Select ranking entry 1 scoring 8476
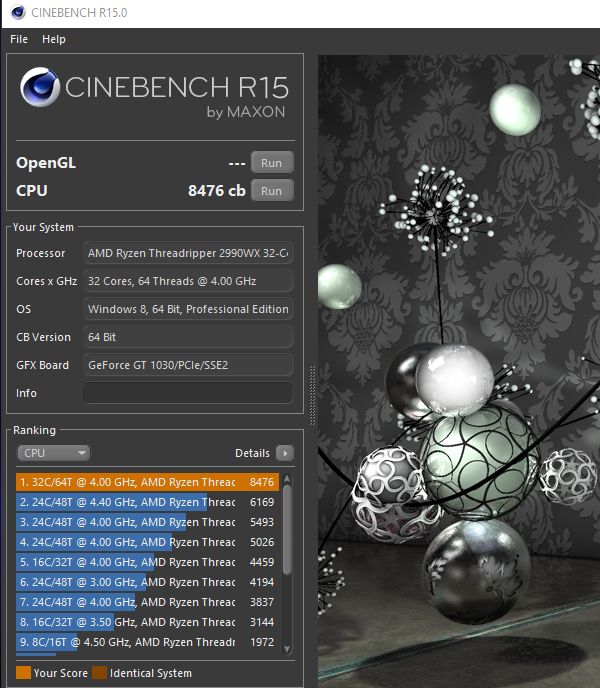600x688 pixels. pyautogui.click(x=147, y=482)
